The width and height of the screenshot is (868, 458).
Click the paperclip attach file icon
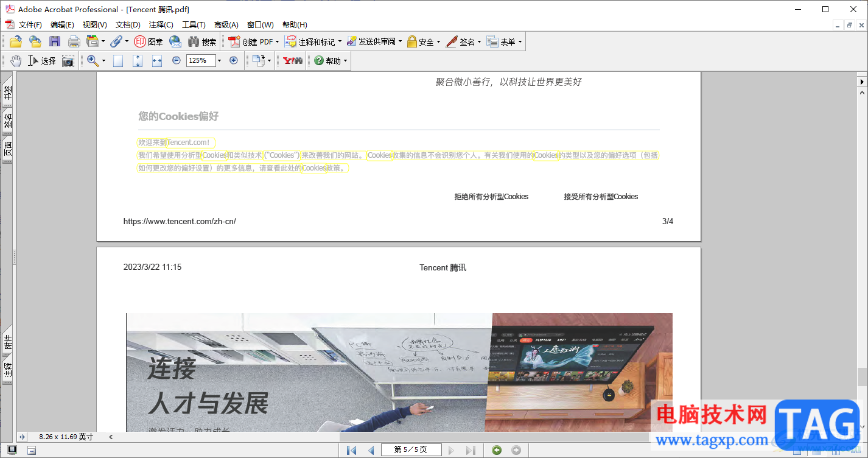point(116,41)
